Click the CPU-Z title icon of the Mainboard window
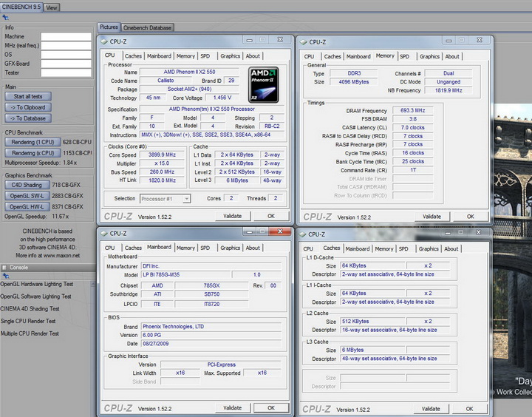Image resolution: width=532 pixels, height=417 pixels. 105,234
